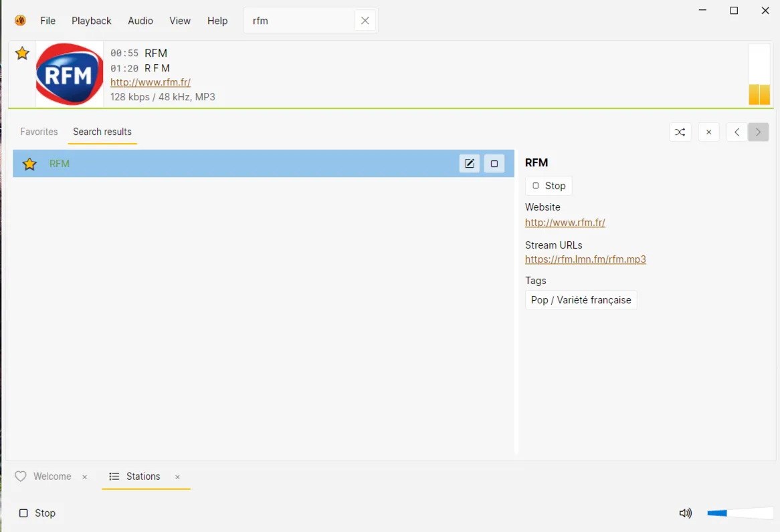Viewport: 780px width, 532px height.
Task: Close the Stations tab
Action: point(177,477)
